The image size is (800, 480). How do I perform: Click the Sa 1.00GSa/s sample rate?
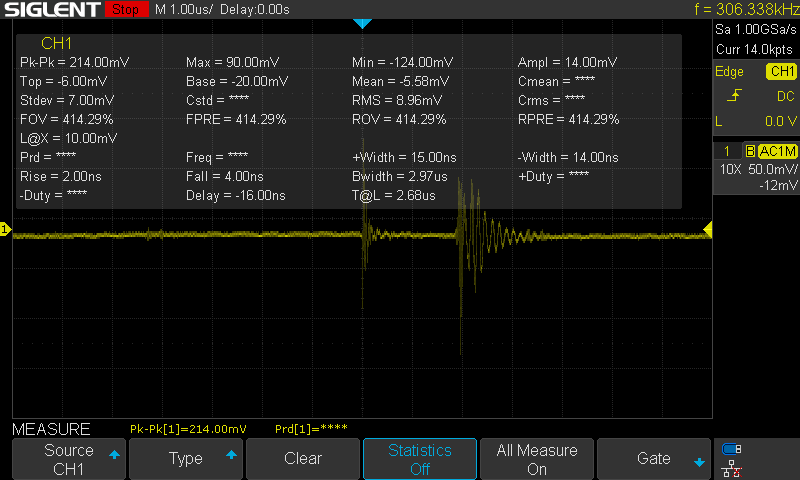tap(756, 29)
